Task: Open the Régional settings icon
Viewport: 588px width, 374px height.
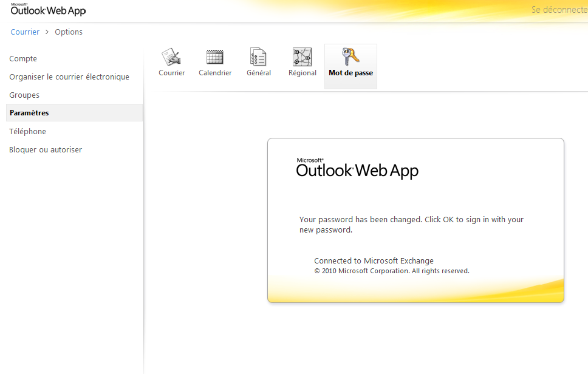Action: (x=303, y=57)
